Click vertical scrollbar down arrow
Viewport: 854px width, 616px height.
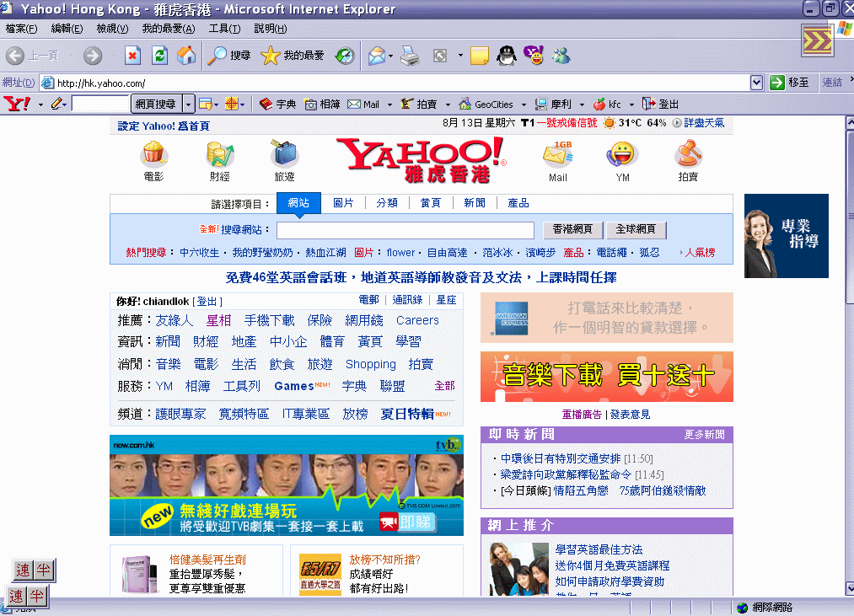pyautogui.click(x=850, y=589)
